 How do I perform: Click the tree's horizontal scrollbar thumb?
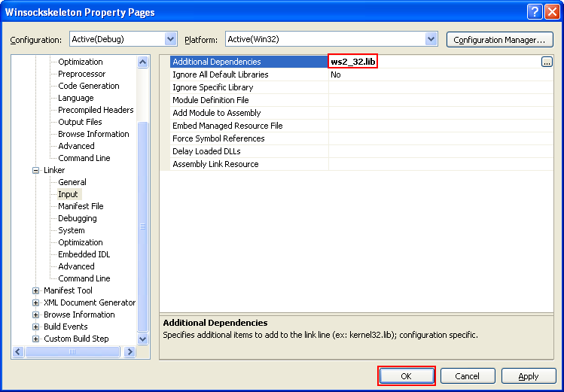tap(72, 352)
